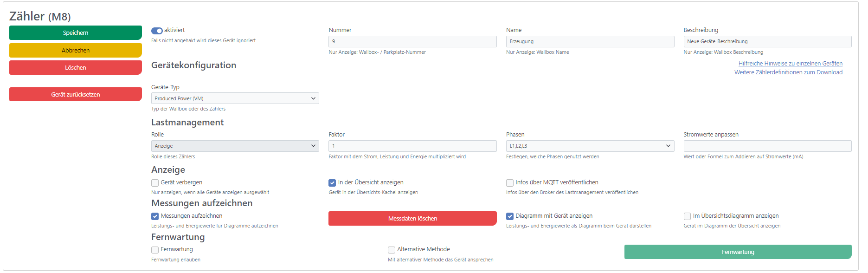Open the Rolle dropdown showing Anzeige
Viewport: 868px width, 273px height.
pos(235,146)
